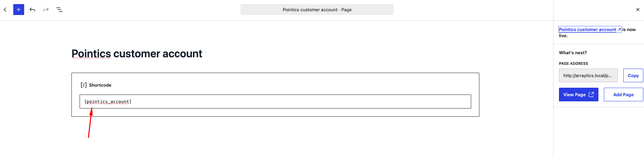644x158 pixels.
Task: Redo the reverted change
Action: [46, 10]
